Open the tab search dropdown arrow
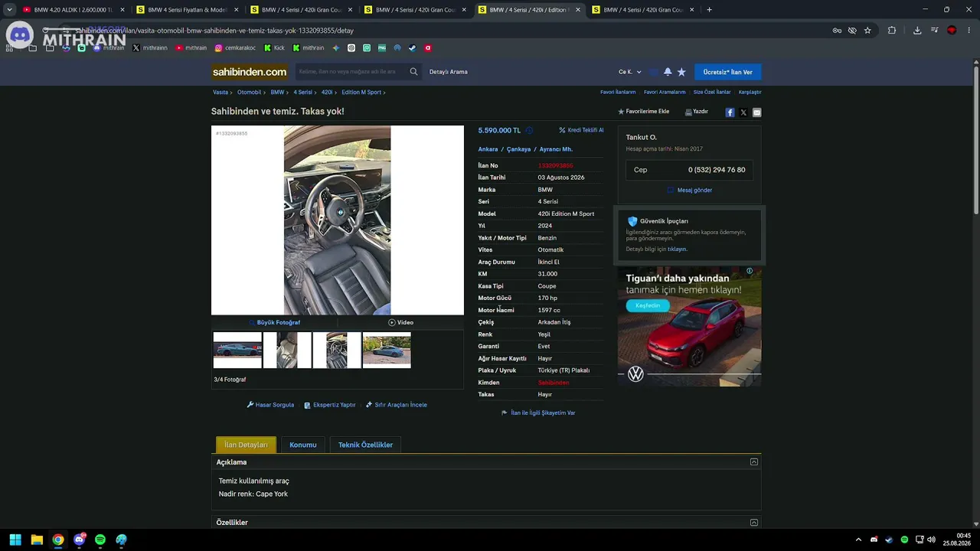Screen dimensions: 980x551 tap(9, 10)
